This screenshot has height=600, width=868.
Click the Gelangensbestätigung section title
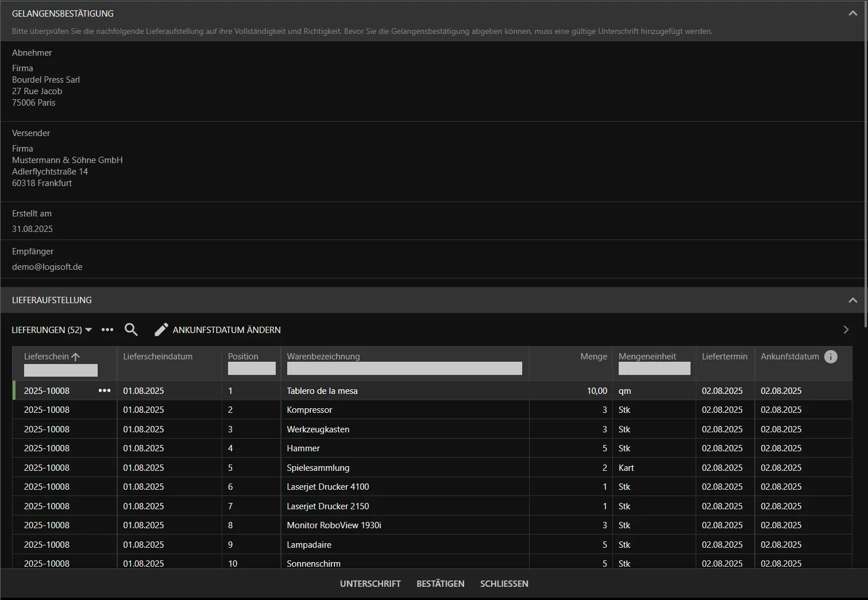coord(63,13)
